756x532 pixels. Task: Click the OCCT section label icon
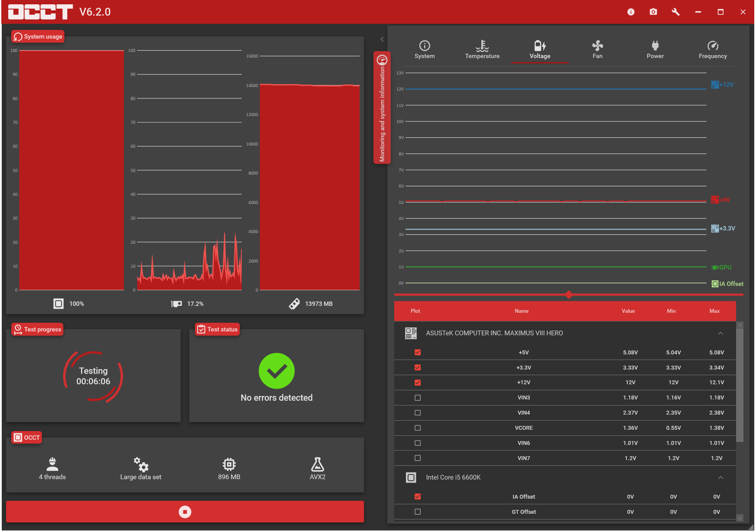click(18, 438)
